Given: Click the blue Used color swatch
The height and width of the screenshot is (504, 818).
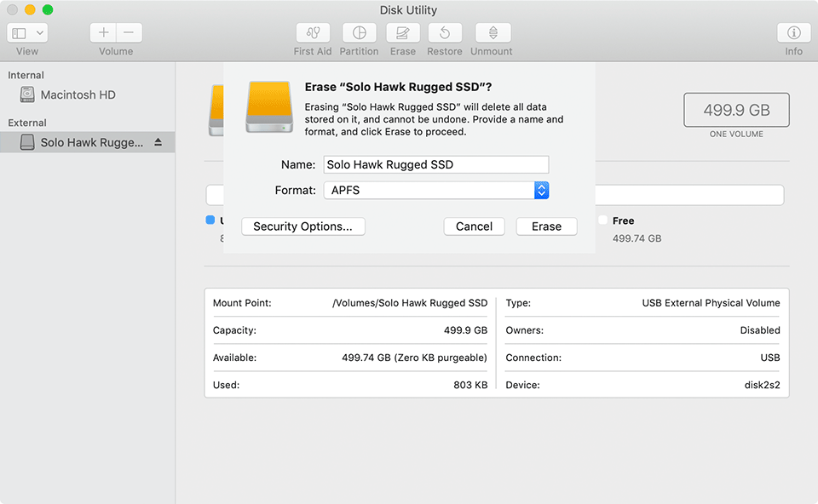Looking at the screenshot, I should click(210, 220).
